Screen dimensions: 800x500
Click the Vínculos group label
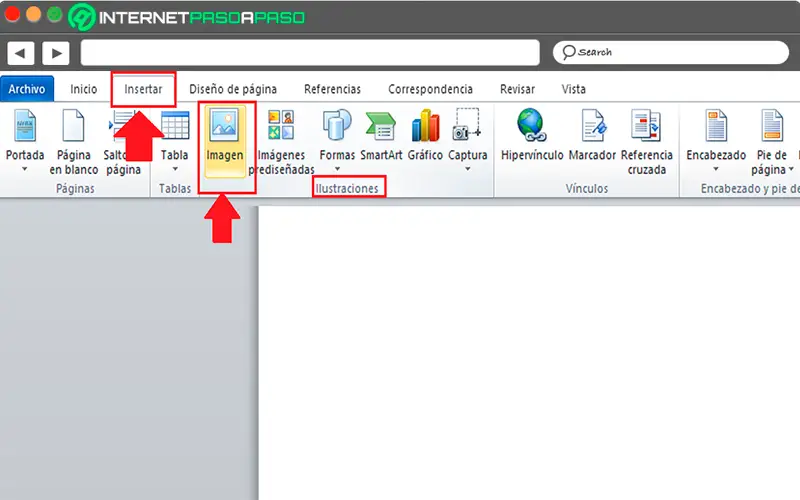587,188
